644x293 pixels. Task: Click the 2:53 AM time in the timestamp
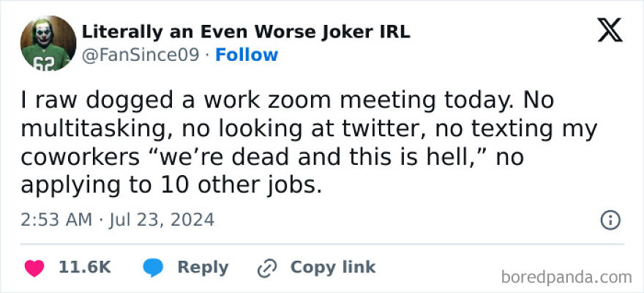coord(56,219)
